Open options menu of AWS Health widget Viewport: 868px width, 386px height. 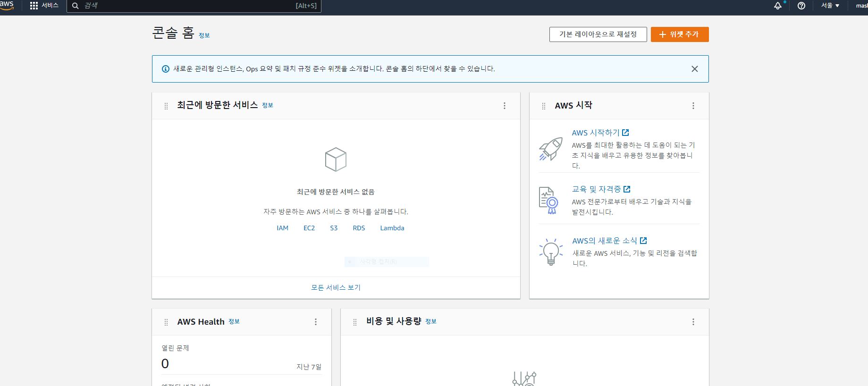[316, 322]
